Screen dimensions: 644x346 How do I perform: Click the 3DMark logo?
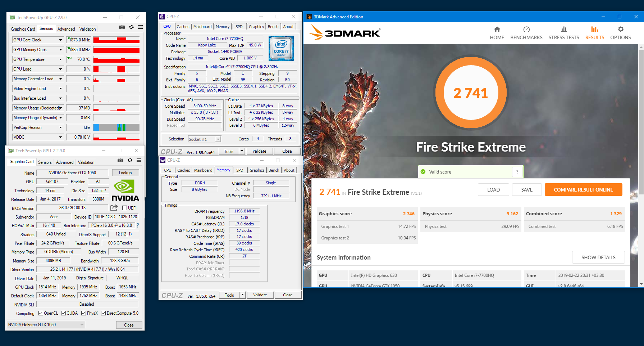tap(344, 32)
